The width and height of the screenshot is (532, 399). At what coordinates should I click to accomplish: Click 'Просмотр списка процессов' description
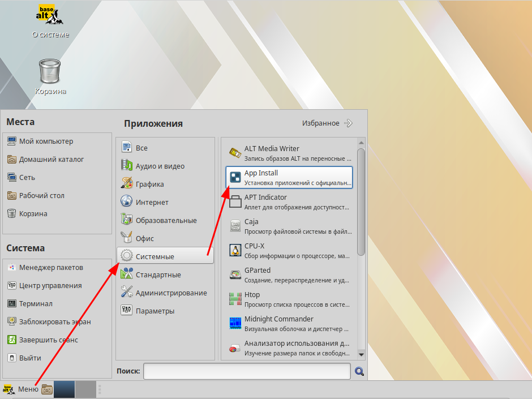pyautogui.click(x=297, y=304)
